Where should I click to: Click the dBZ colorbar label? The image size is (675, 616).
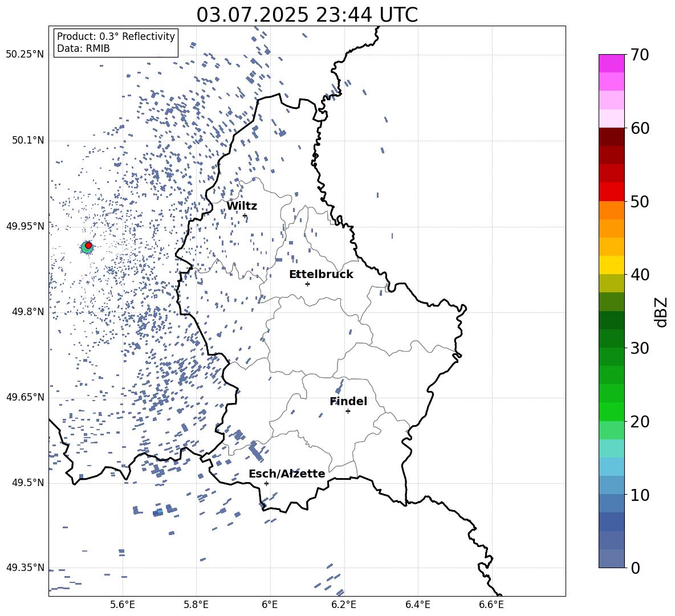(662, 312)
